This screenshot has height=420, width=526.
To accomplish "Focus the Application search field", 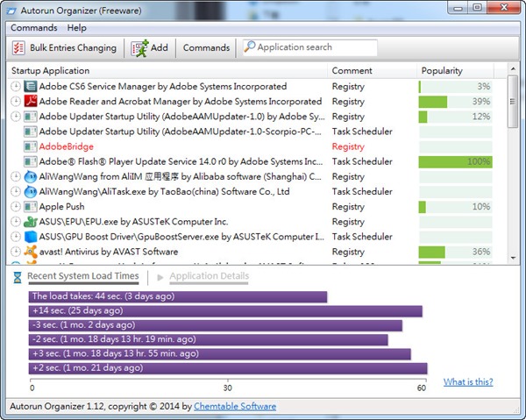I will coord(310,47).
